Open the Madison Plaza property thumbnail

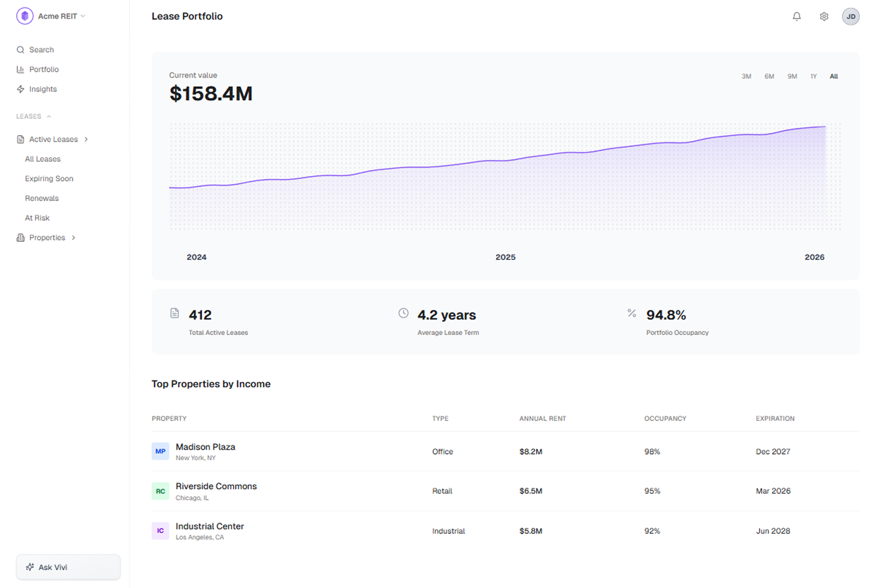pos(160,451)
